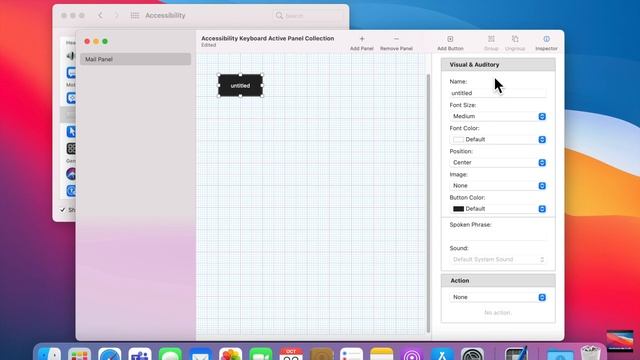Open App Store from the Dock
The height and width of the screenshot is (360, 640).
(442, 354)
